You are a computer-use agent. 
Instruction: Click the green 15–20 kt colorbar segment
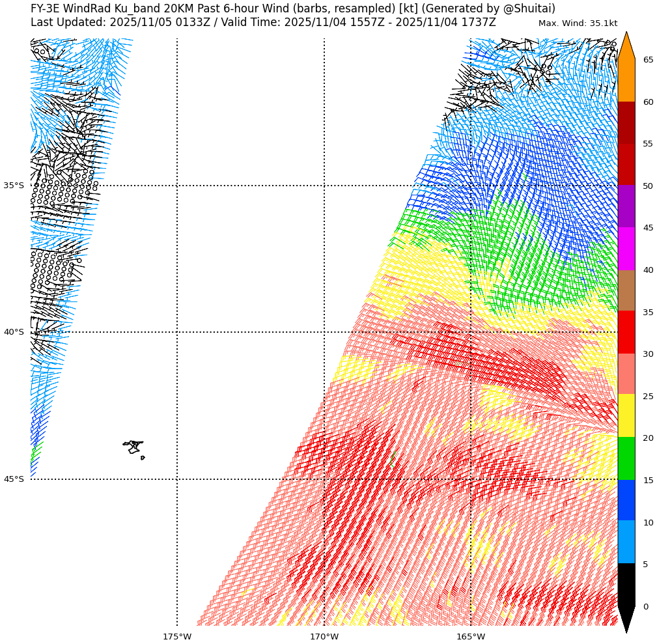coord(626,458)
